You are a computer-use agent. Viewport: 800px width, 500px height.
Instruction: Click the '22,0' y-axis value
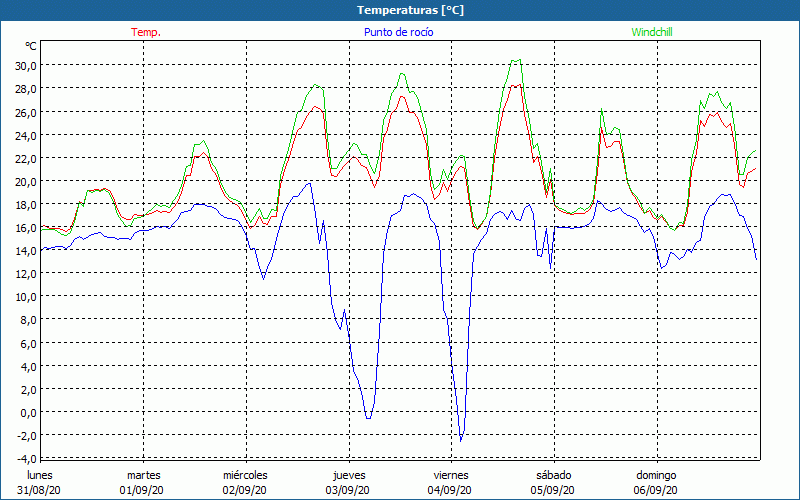26,158
